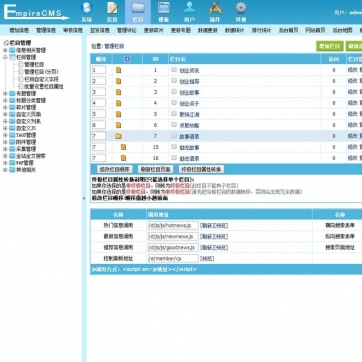This screenshot has height=362, width=362.
Task: Open 批量设置栏目属性 in the tree
Action: (44, 86)
